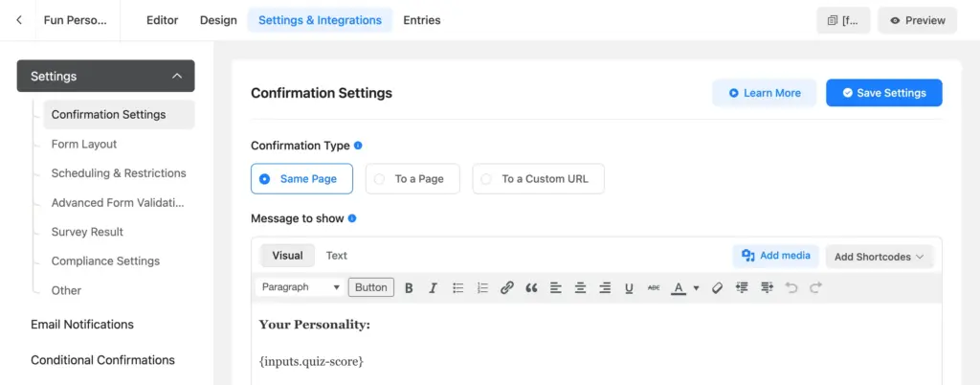The width and height of the screenshot is (980, 385).
Task: Open the Paragraph format dropdown
Action: [x=301, y=287]
